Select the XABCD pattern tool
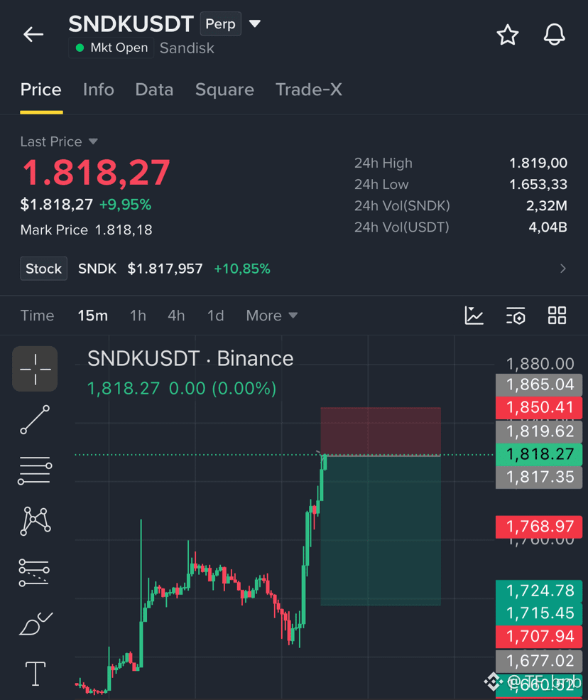Image resolution: width=588 pixels, height=700 pixels. coord(36,521)
